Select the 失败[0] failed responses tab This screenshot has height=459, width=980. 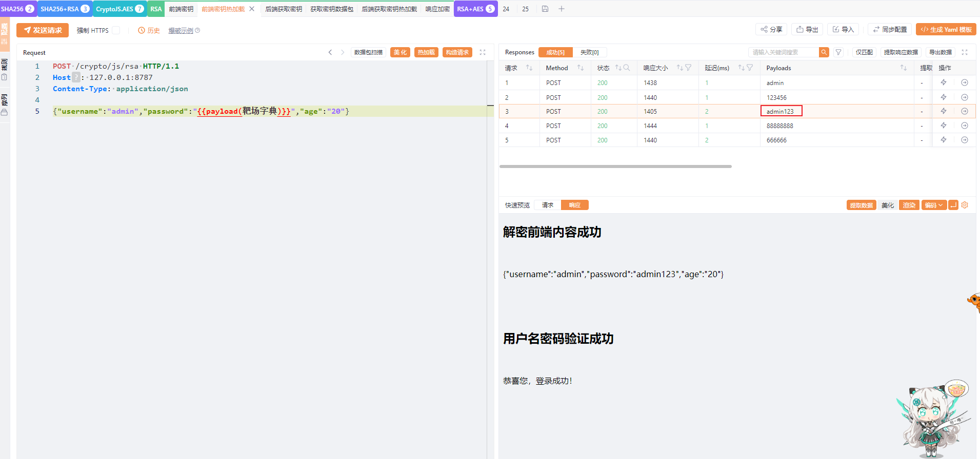coord(589,52)
